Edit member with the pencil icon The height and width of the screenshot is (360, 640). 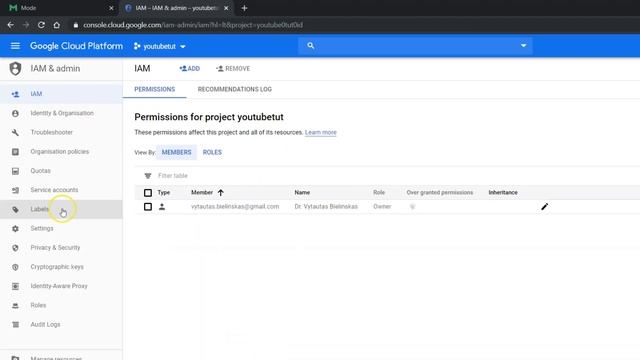tap(544, 207)
